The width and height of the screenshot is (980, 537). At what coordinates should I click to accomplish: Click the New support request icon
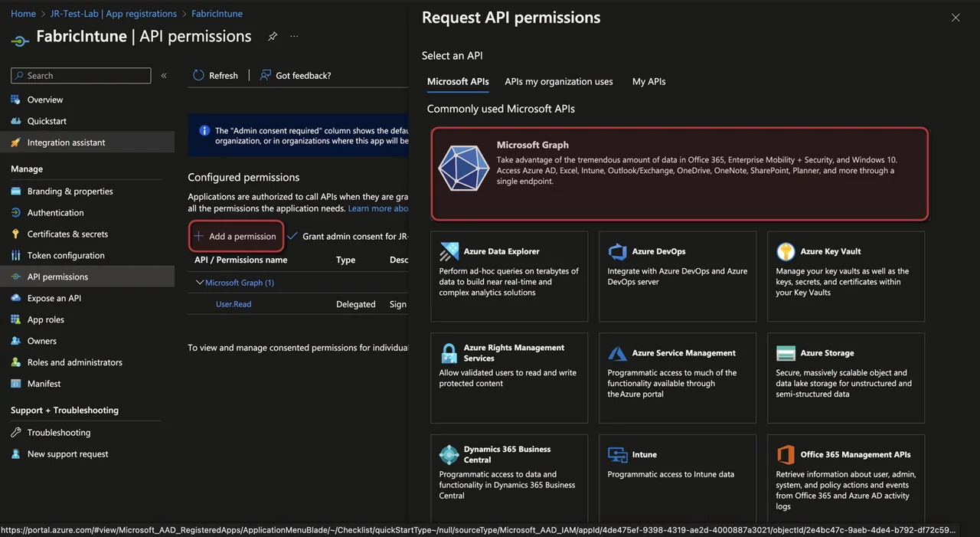tap(15, 454)
